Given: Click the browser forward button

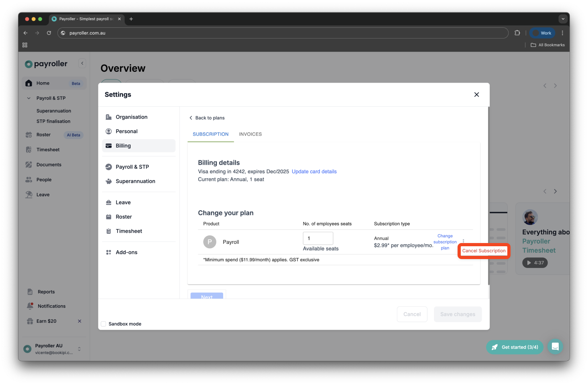Looking at the screenshot, I should tap(37, 33).
